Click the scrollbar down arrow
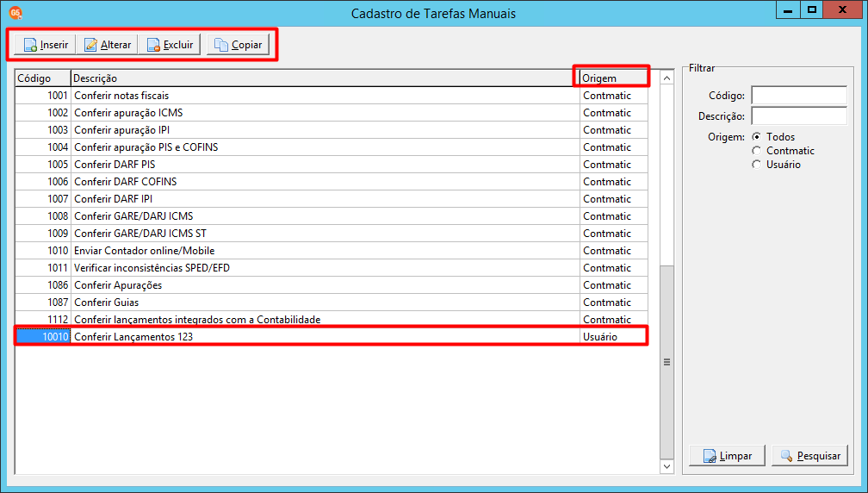The width and height of the screenshot is (868, 493). pos(666,466)
